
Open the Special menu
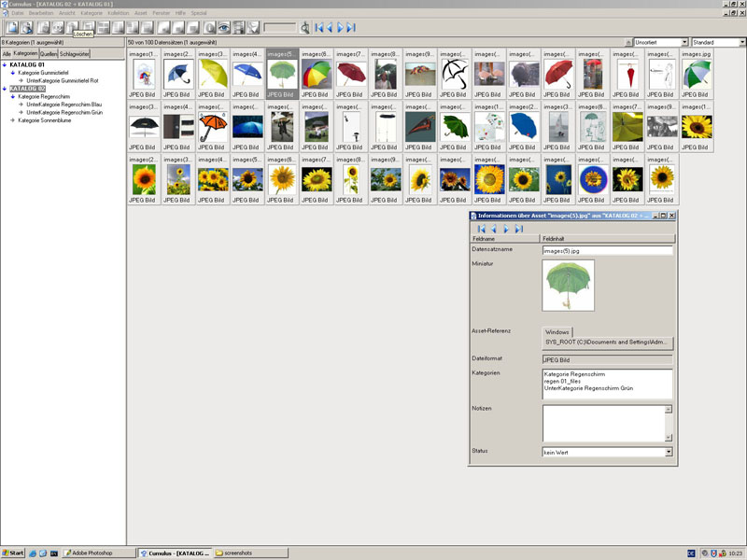point(199,13)
